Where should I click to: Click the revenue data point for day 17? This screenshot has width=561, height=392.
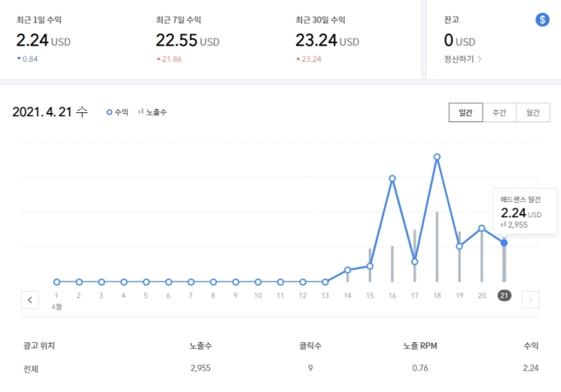(414, 261)
